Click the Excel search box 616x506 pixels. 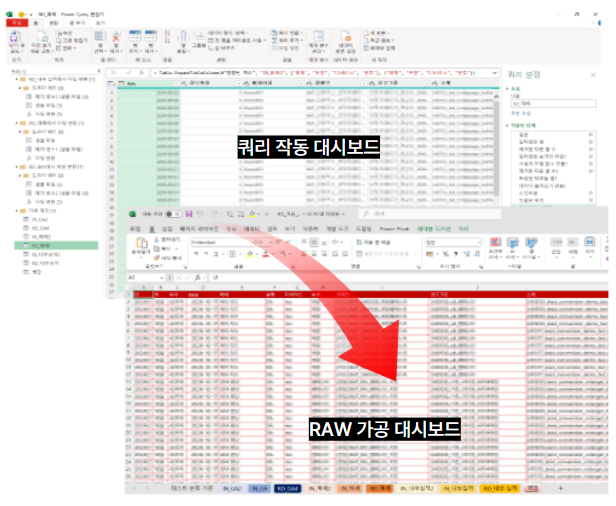(x=430, y=214)
